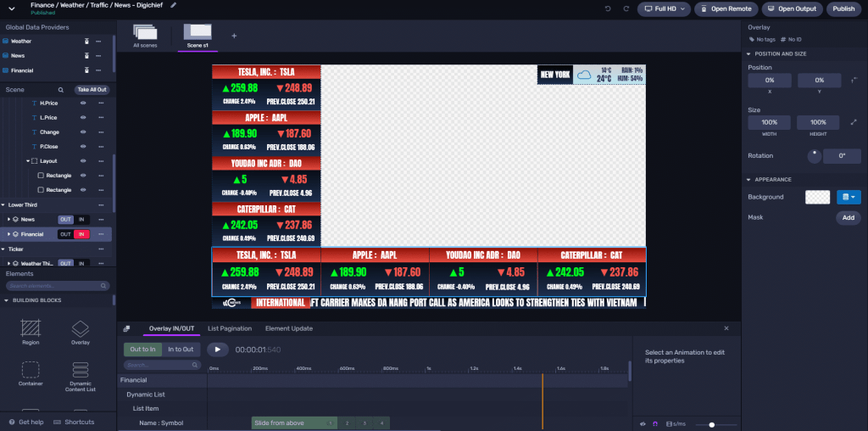868x431 pixels.
Task: Collapse the Lower Third group
Action: (x=4, y=204)
